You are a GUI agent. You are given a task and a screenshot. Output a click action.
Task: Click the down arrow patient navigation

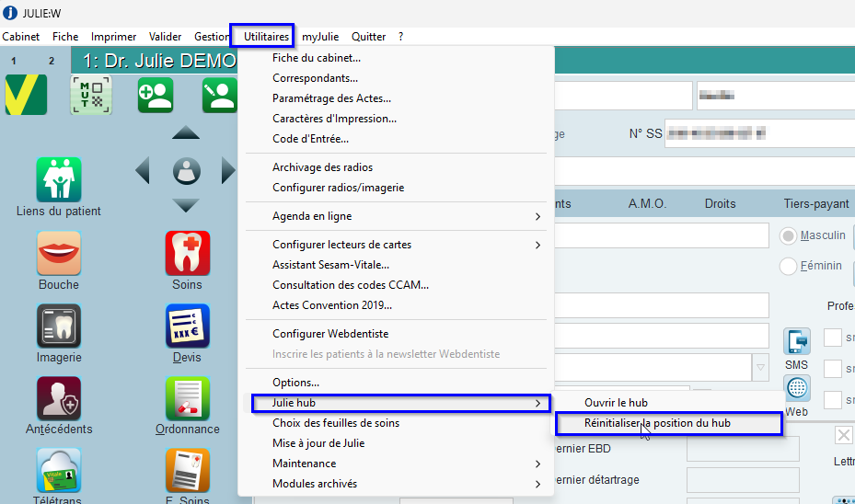pos(186,205)
